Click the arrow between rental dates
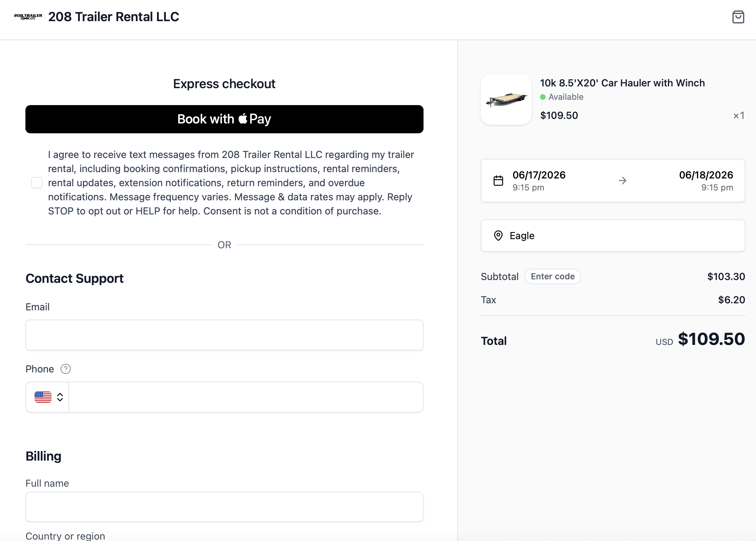 (623, 181)
